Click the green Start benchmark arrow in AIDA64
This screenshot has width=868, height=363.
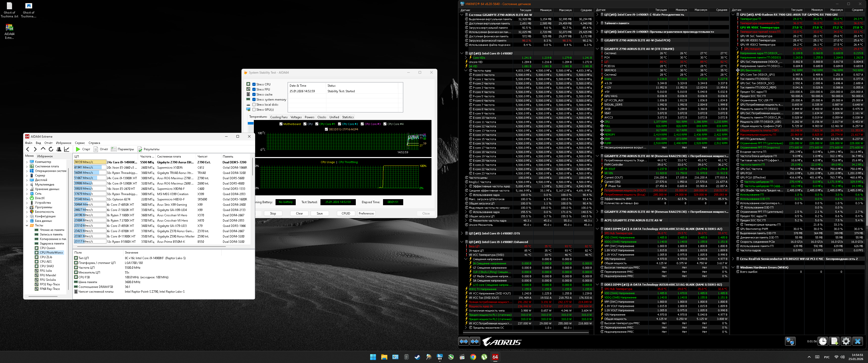(x=78, y=149)
